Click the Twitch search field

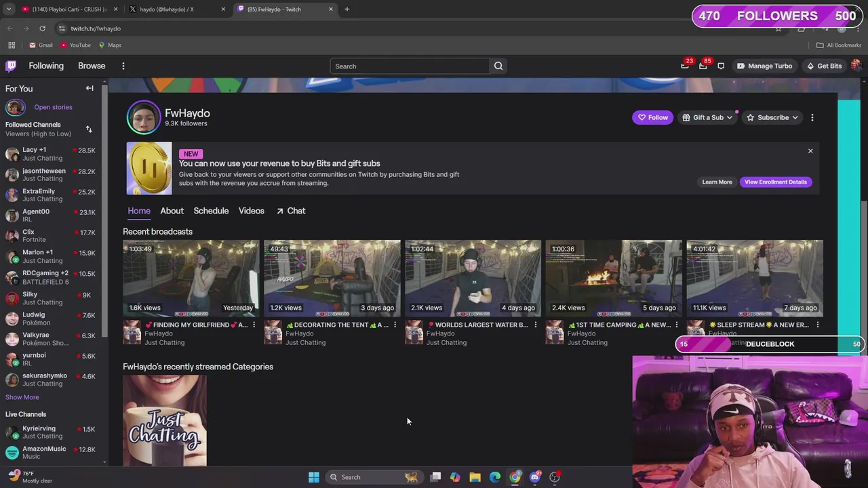pos(410,66)
